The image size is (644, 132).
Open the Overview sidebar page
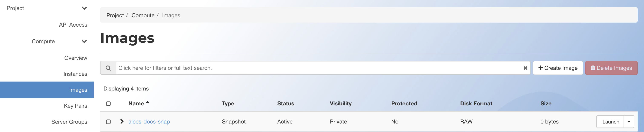[76, 58]
